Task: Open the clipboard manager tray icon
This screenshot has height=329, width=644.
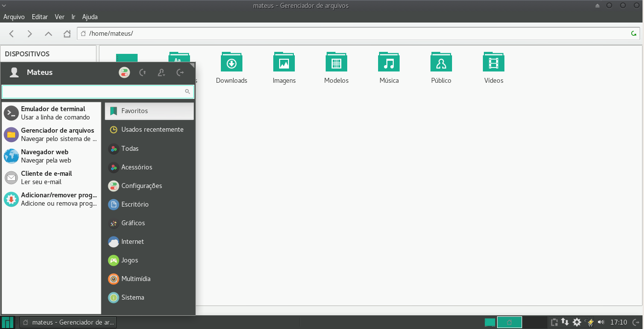Action: (554, 322)
